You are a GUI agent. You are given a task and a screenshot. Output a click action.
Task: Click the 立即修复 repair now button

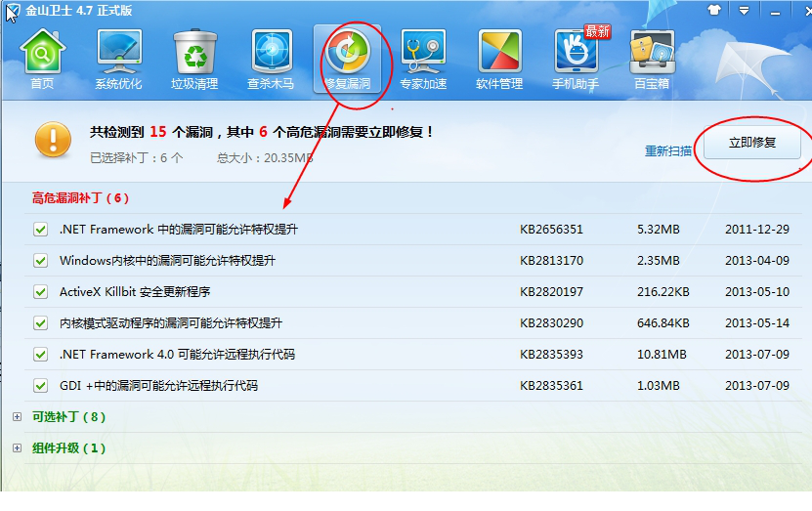tap(752, 143)
